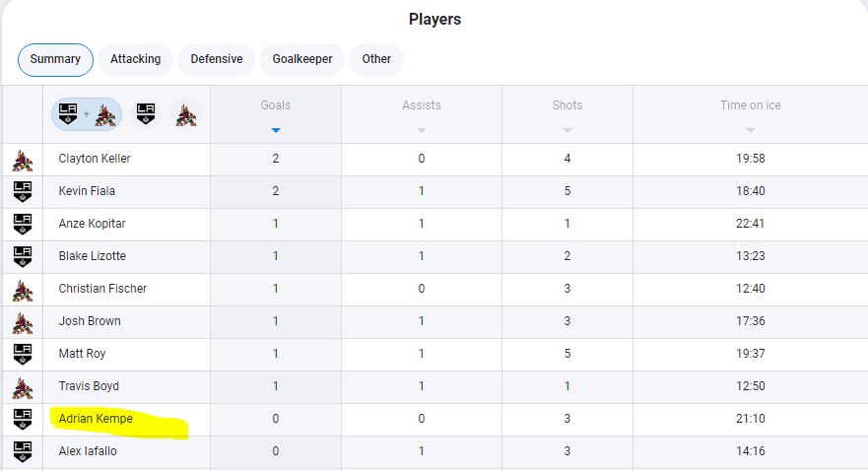The image size is (868, 471).
Task: Click Anze Kopitar's Kings team logo
Action: tap(22, 224)
